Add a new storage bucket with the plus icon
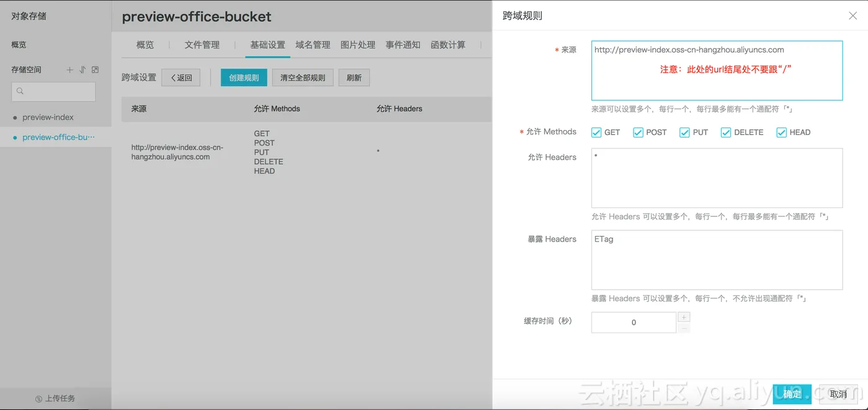 (69, 70)
